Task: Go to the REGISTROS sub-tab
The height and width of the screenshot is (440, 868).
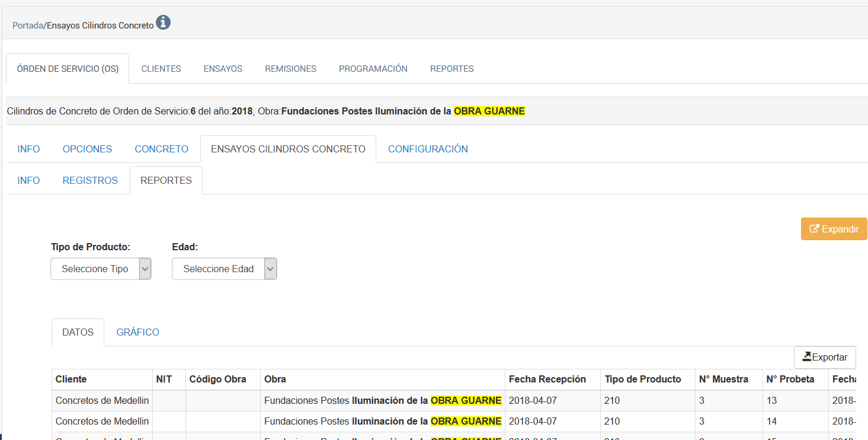Action: [90, 180]
